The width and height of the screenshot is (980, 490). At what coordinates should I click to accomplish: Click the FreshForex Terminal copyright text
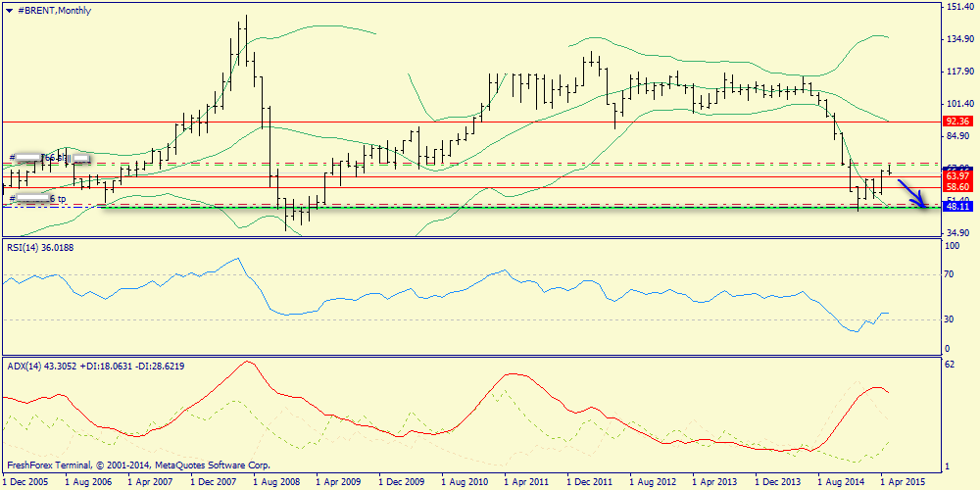[138, 465]
